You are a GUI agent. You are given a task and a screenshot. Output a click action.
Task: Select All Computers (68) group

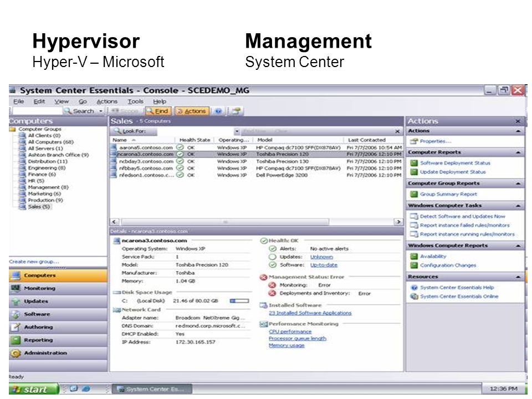50,142
